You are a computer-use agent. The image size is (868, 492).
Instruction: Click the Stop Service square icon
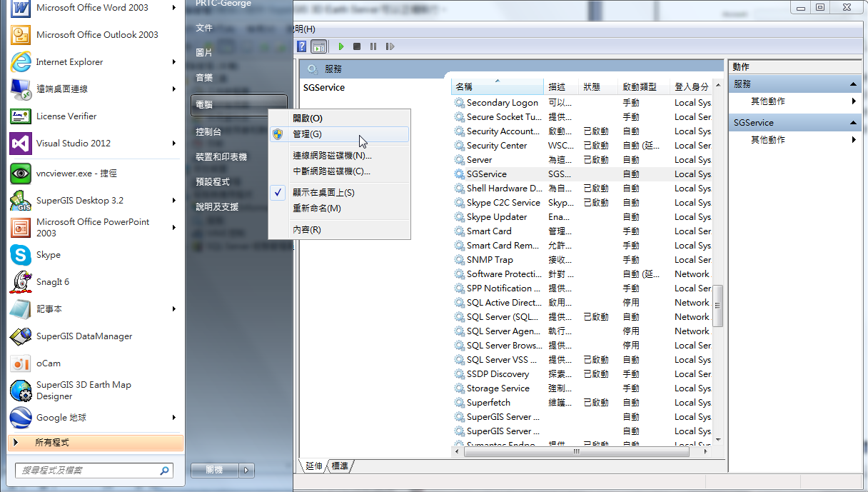pyautogui.click(x=357, y=46)
